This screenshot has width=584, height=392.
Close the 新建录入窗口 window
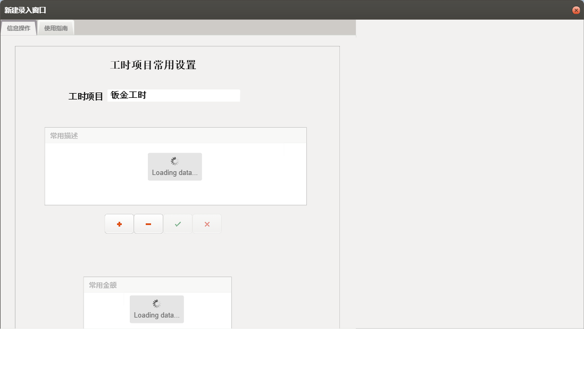point(576,10)
